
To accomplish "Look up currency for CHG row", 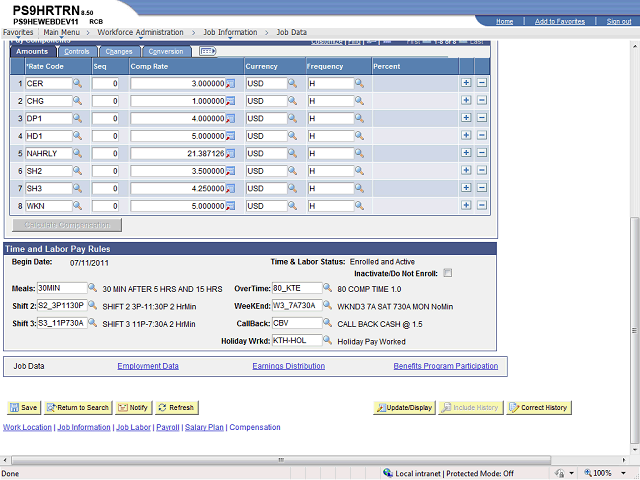I will click(x=292, y=100).
